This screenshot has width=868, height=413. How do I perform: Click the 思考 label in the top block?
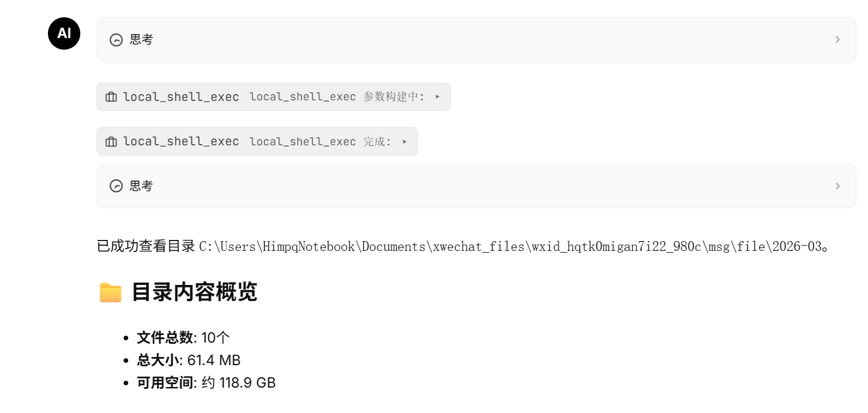click(x=141, y=40)
